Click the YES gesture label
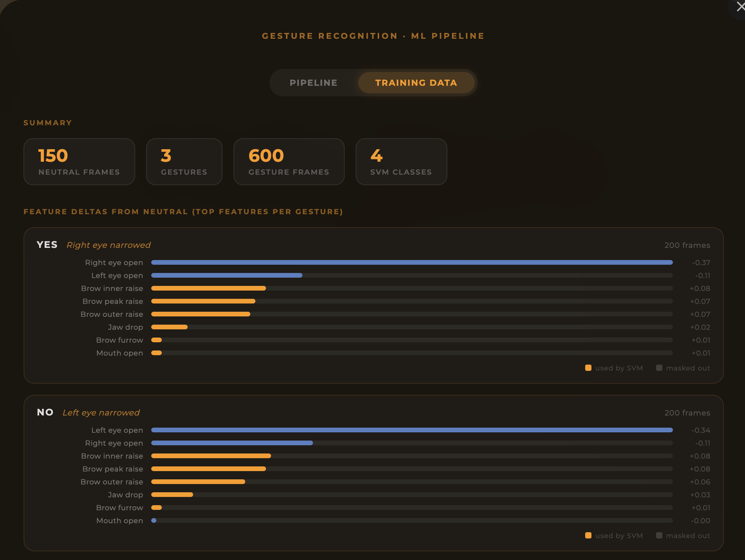This screenshot has width=745, height=560. tap(47, 245)
